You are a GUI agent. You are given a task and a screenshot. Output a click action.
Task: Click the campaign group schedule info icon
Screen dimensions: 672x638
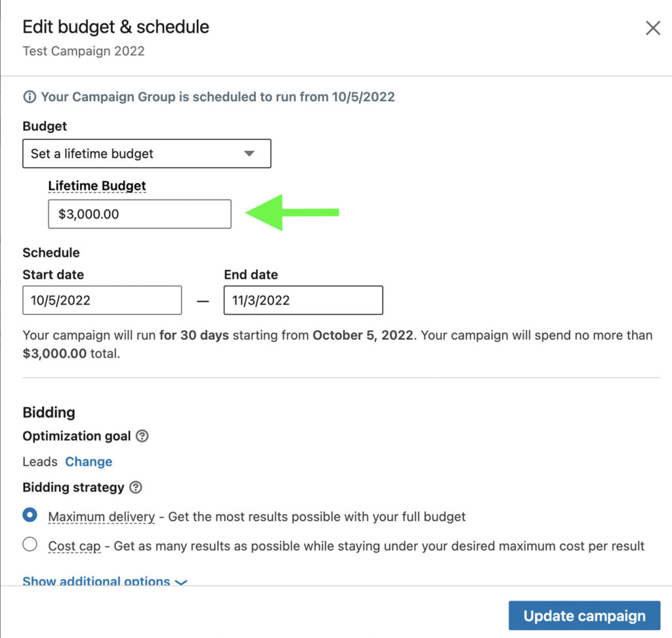point(30,96)
